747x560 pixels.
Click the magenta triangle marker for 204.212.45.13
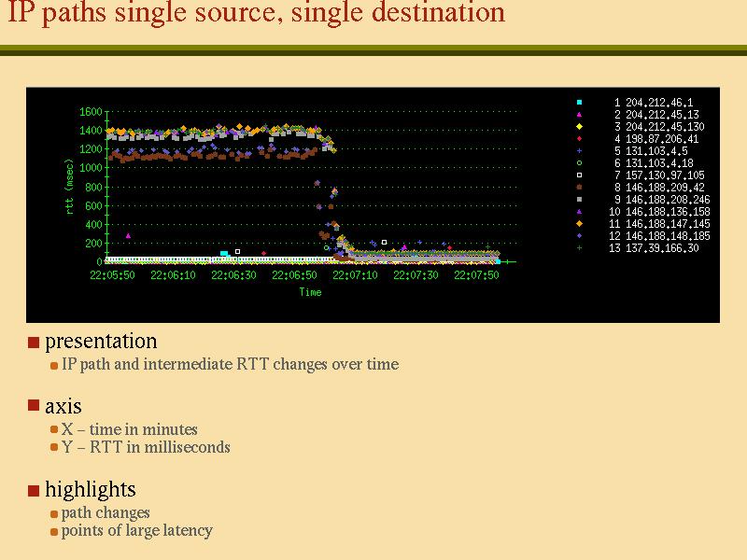(580, 114)
